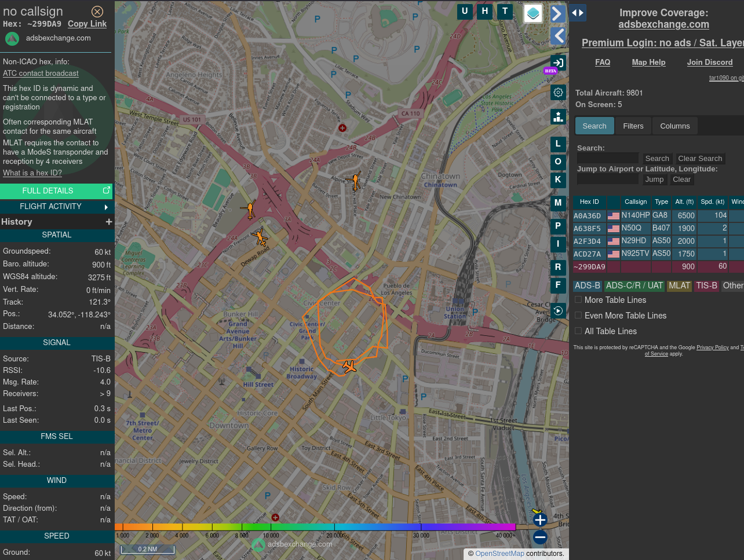Select the airplane icon near Historic Broadway
The width and height of the screenshot is (744, 560).
coord(349,367)
